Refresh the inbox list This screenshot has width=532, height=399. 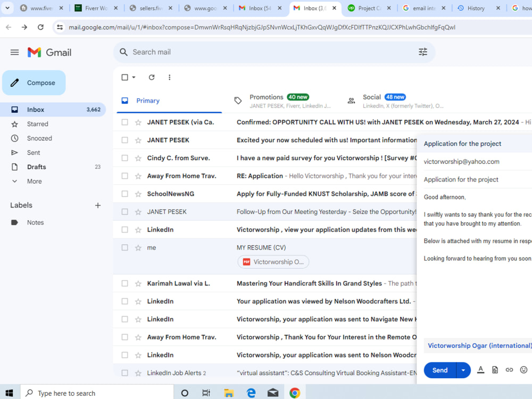point(152,77)
